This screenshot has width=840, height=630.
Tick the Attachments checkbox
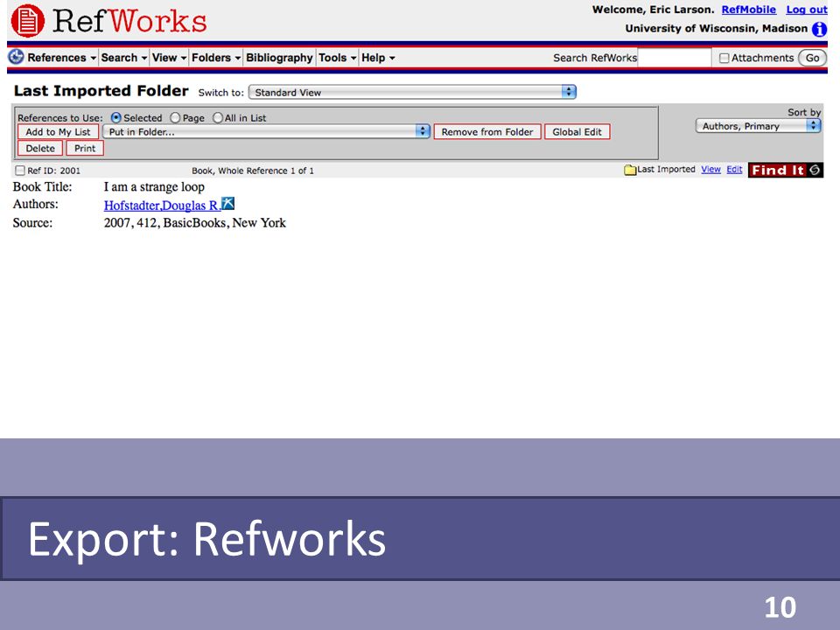[724, 58]
